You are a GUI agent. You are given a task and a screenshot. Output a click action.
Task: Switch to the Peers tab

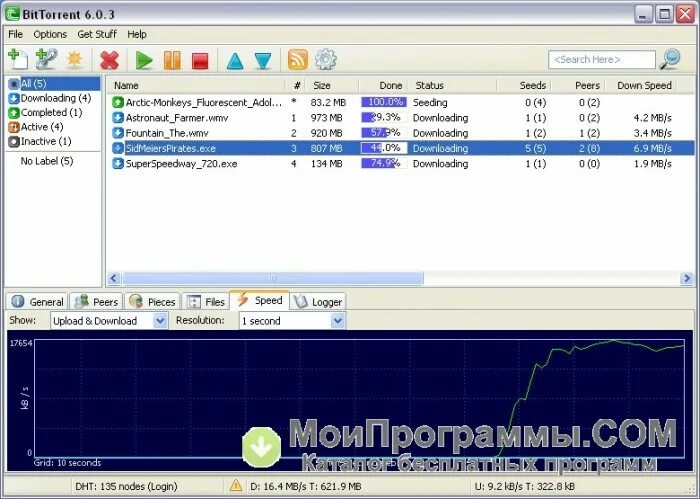(96, 302)
